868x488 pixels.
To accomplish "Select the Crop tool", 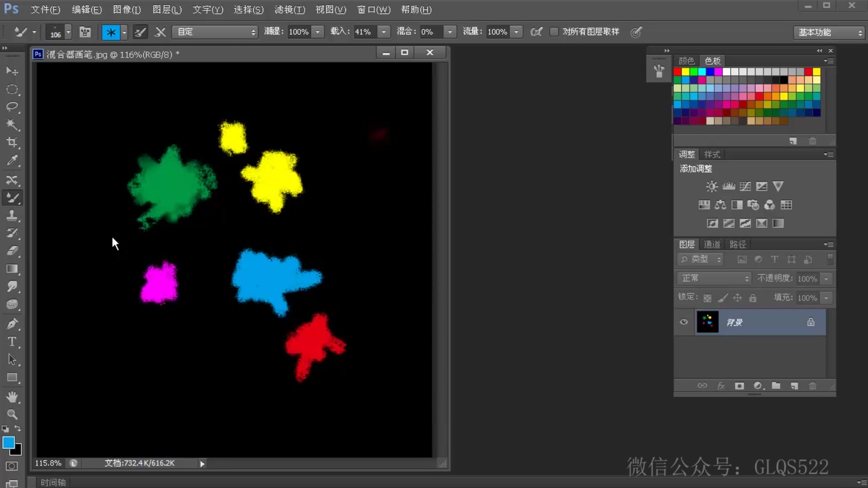I will point(12,142).
